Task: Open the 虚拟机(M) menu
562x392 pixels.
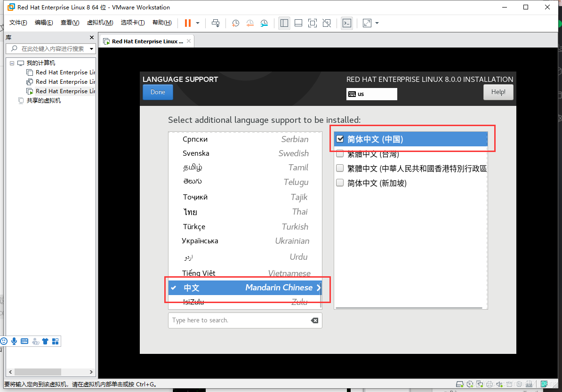Action: pos(100,23)
